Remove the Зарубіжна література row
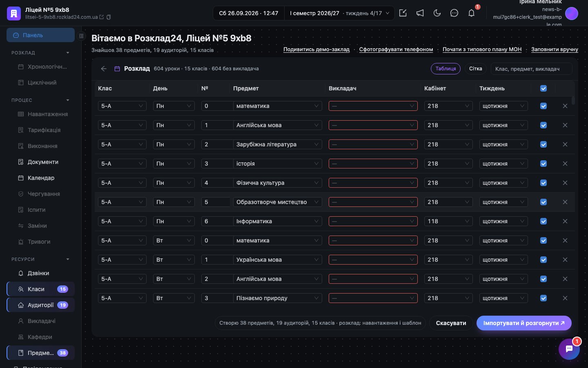This screenshot has width=588, height=368. [565, 144]
